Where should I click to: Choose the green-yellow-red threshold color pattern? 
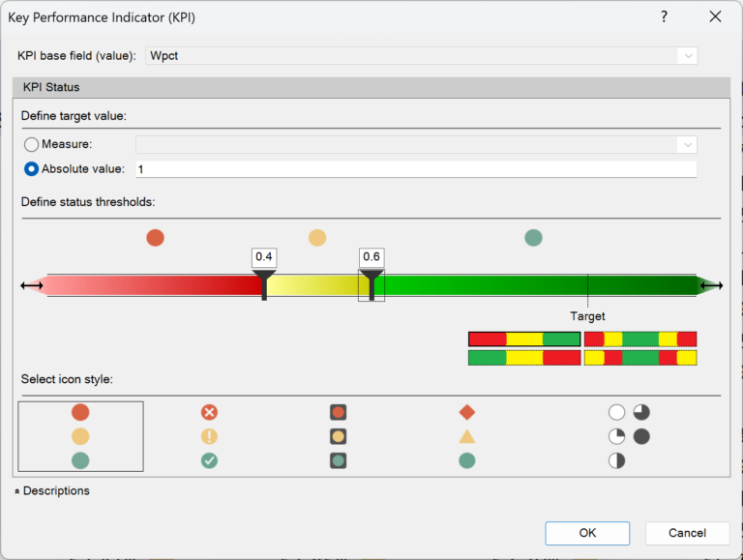click(524, 358)
